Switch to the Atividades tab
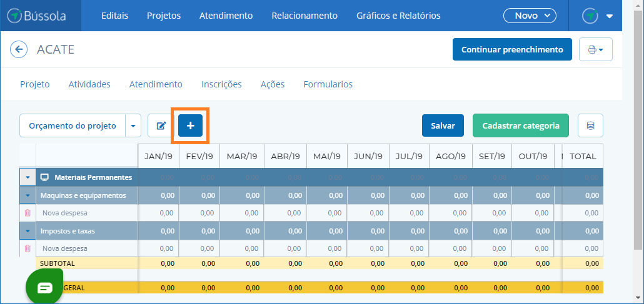This screenshot has height=304, width=644. click(89, 84)
